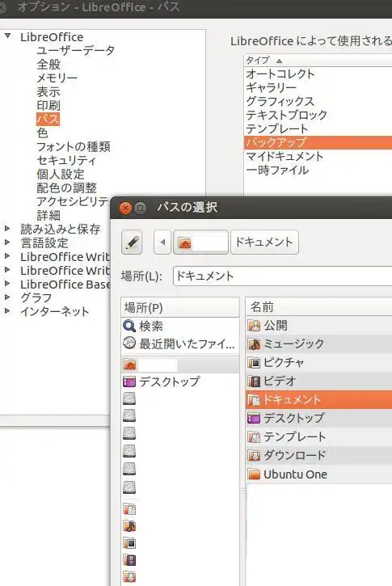Click the ドキュメント path bar button
The image size is (392, 586).
click(x=264, y=242)
